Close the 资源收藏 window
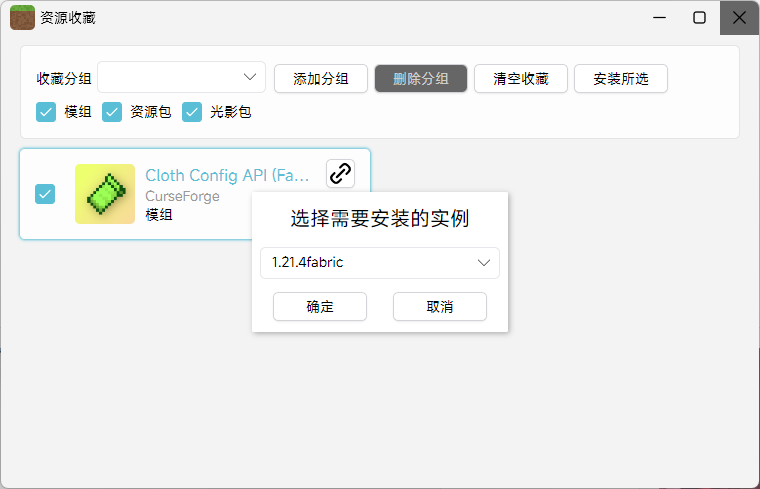This screenshot has height=489, width=760. pos(739,18)
